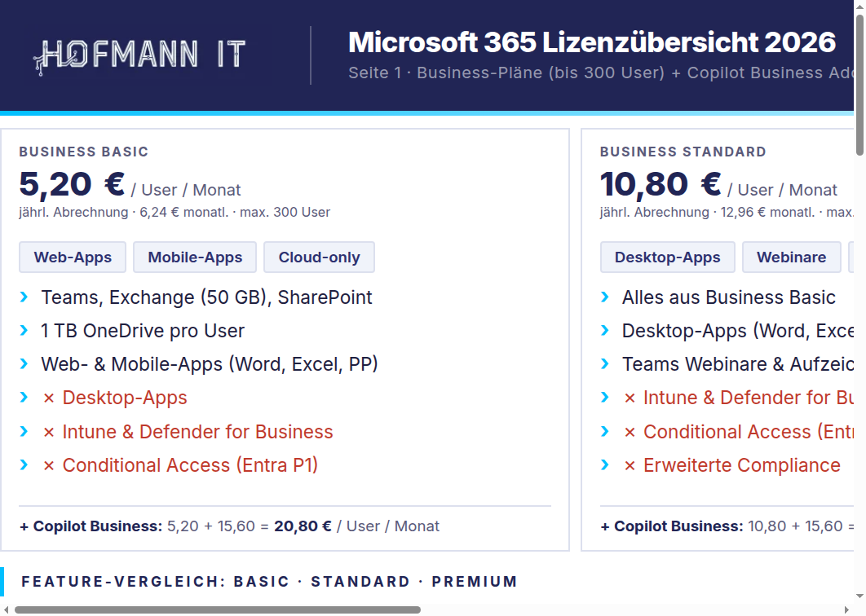
Task: Click the chevron beside 'Teams, Exchange (50 GB), SharePoint'
Action: pyautogui.click(x=24, y=297)
